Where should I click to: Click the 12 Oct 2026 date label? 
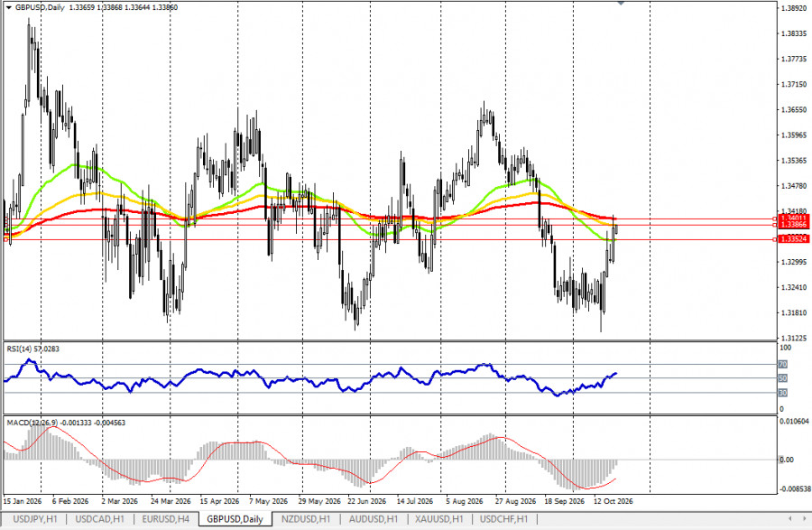coord(614,501)
